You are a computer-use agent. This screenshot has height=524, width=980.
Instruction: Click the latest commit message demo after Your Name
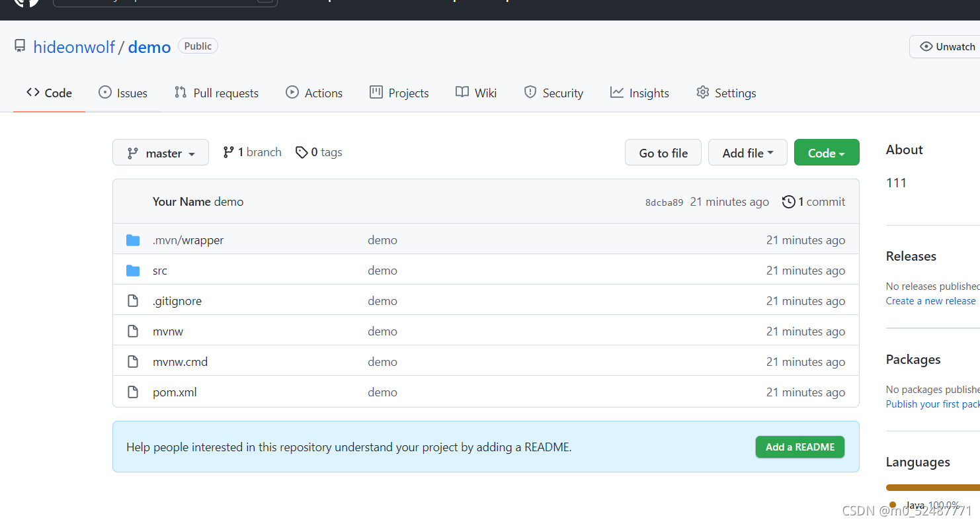click(x=229, y=202)
